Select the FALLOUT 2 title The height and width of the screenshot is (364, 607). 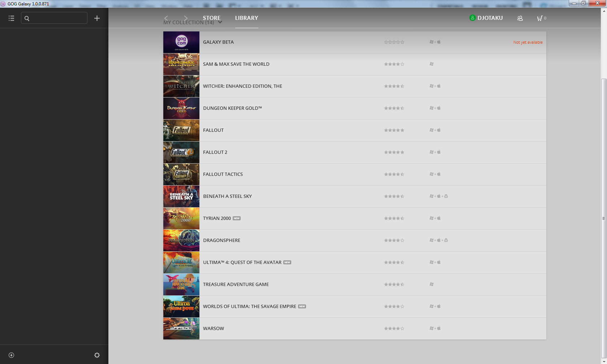point(215,152)
